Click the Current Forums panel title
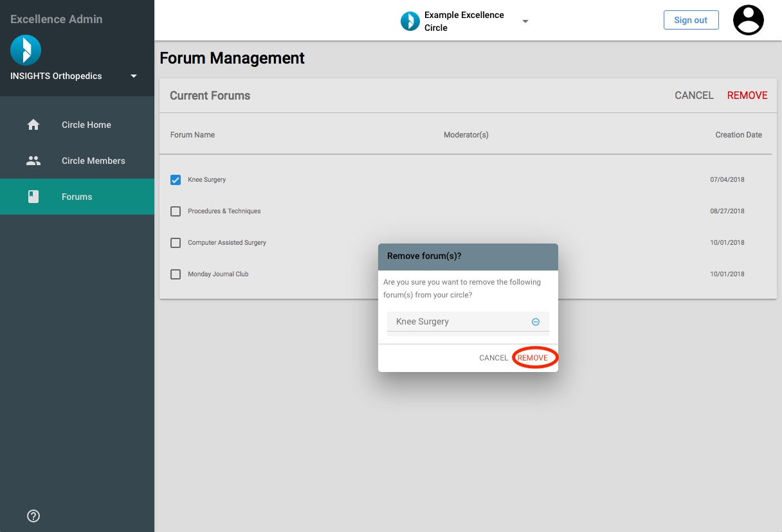This screenshot has width=782, height=532. tap(210, 96)
